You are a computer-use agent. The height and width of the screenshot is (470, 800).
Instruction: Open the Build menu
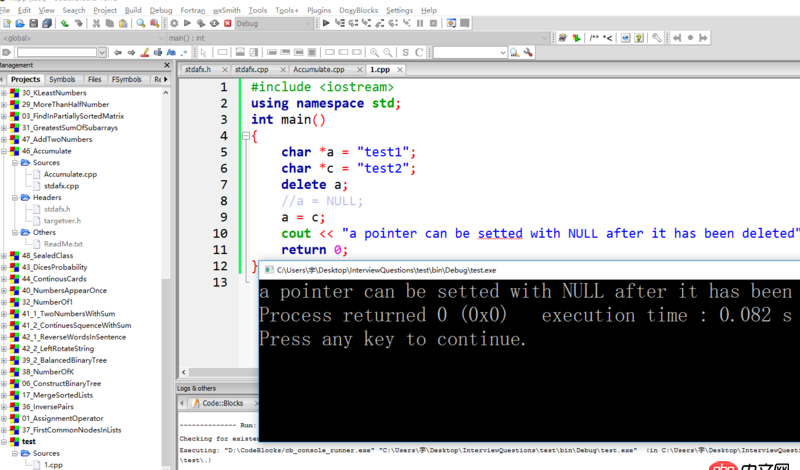pyautogui.click(x=133, y=10)
